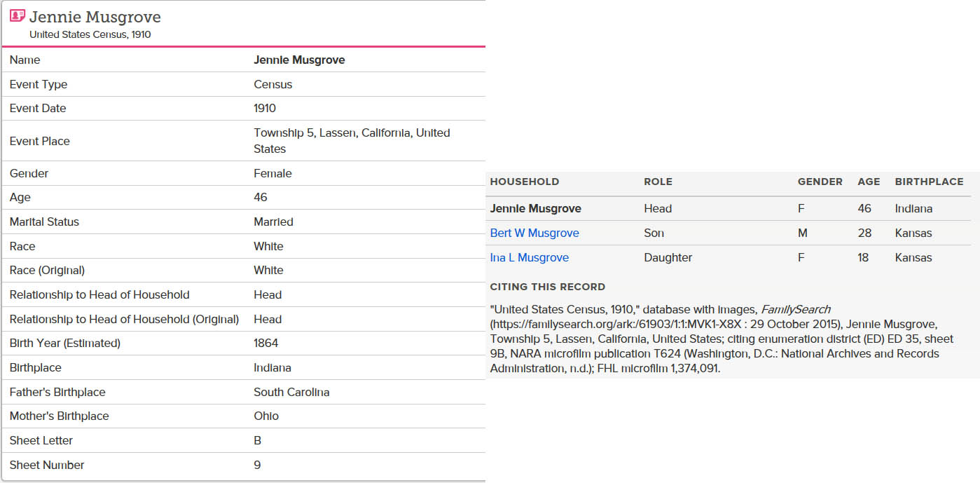Select Birth Year (Estimated) value 1864
Image resolution: width=980 pixels, height=483 pixels.
point(266,343)
